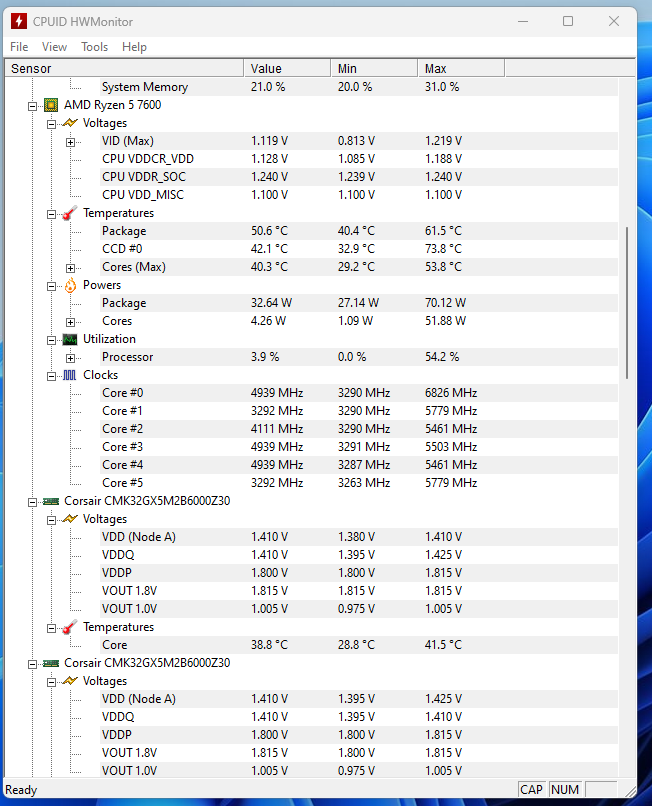Click the window resize grip corner
Viewport: 652px width, 806px height.
point(630,791)
